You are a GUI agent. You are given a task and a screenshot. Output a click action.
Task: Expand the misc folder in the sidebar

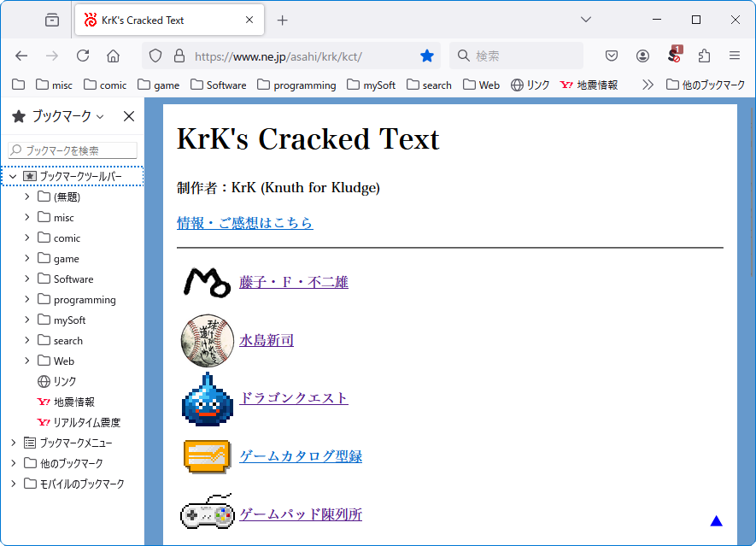pos(27,218)
